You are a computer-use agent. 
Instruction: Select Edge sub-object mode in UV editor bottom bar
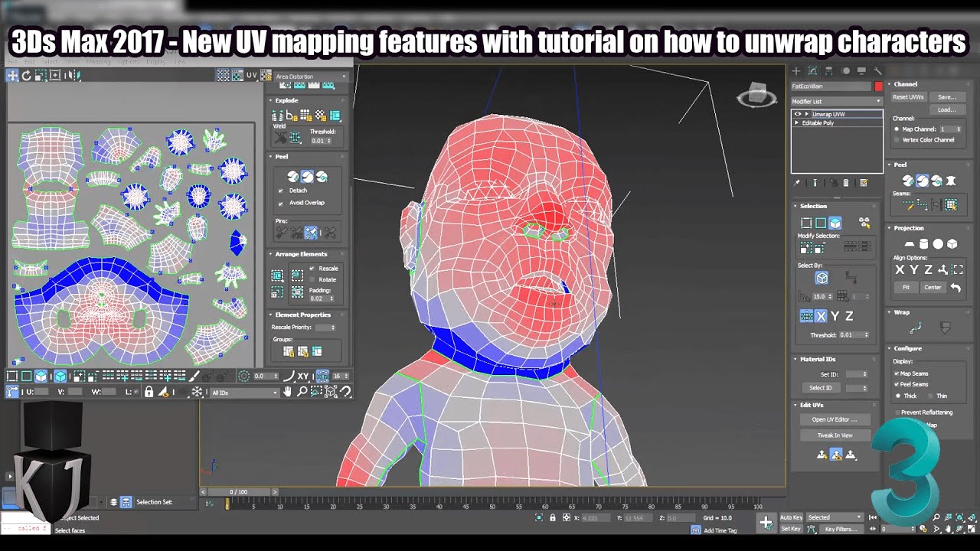(27, 376)
